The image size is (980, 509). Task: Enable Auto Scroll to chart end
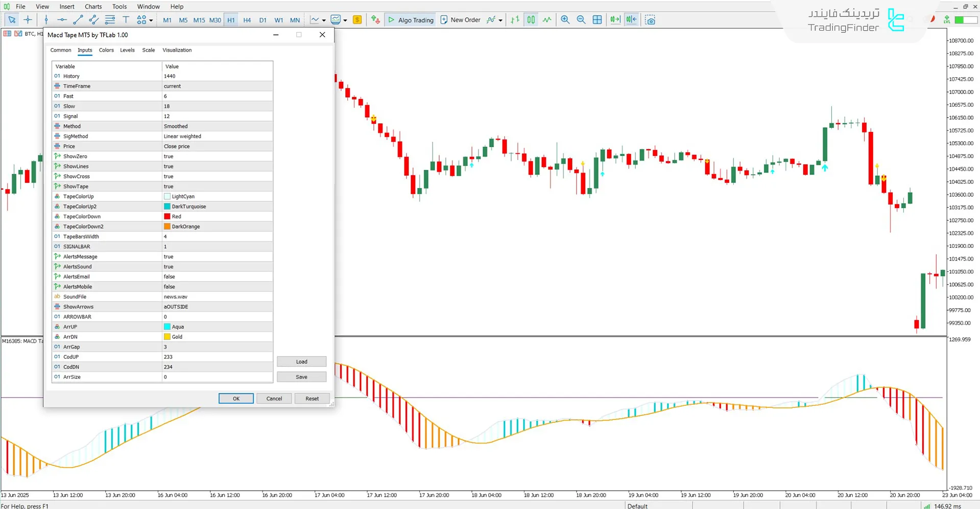[615, 19]
